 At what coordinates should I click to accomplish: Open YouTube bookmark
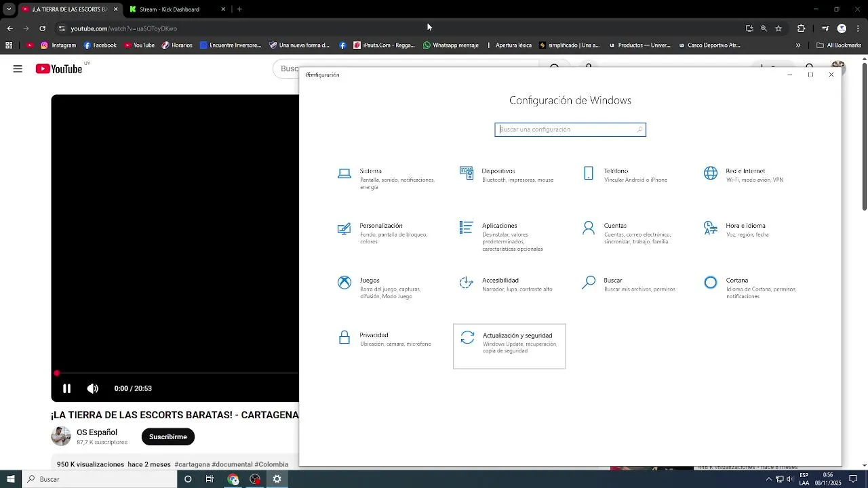[x=140, y=45]
